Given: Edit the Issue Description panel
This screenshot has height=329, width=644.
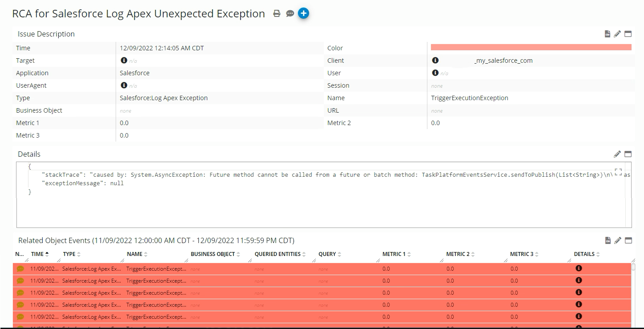Looking at the screenshot, I should pyautogui.click(x=617, y=33).
